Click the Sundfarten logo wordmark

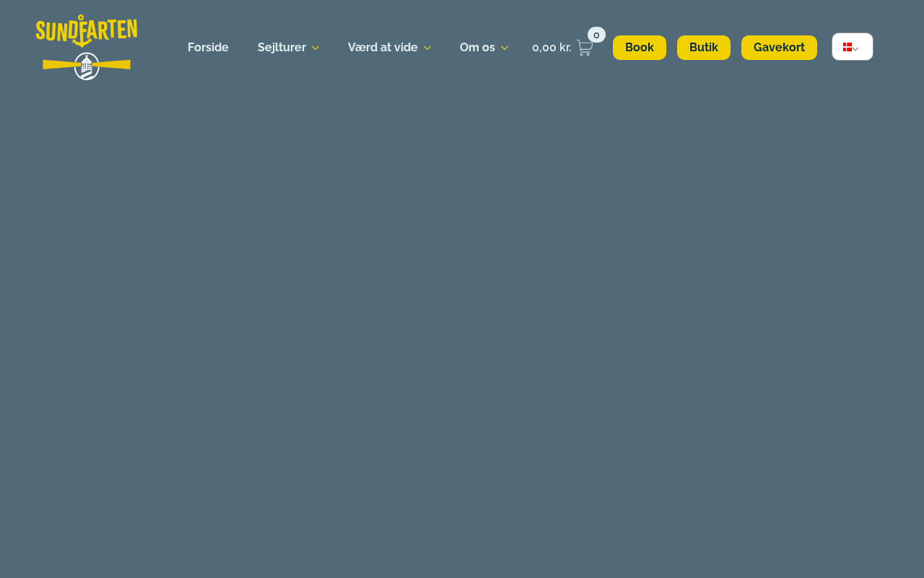point(87,31)
